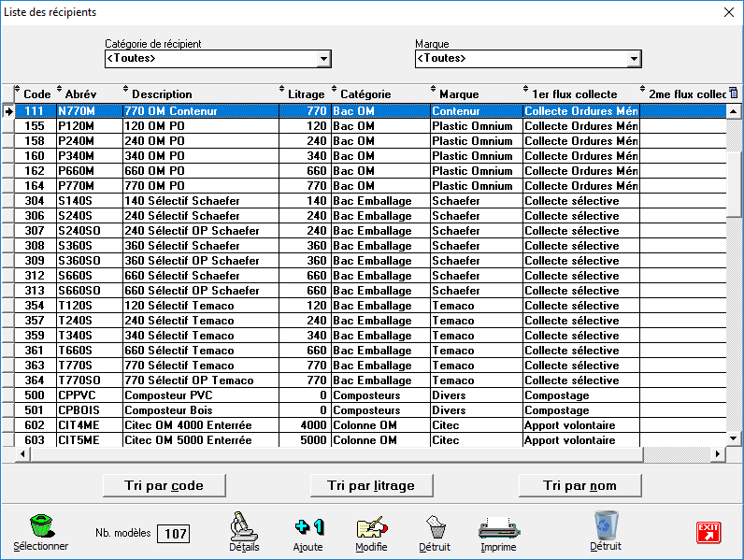Sort by the Code column header
Image resolution: width=744 pixels, height=560 pixels.
[x=37, y=94]
